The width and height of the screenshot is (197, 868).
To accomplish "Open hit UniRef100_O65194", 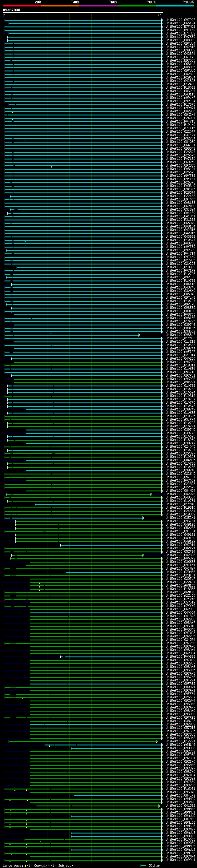I will pyautogui.click(x=180, y=23).
